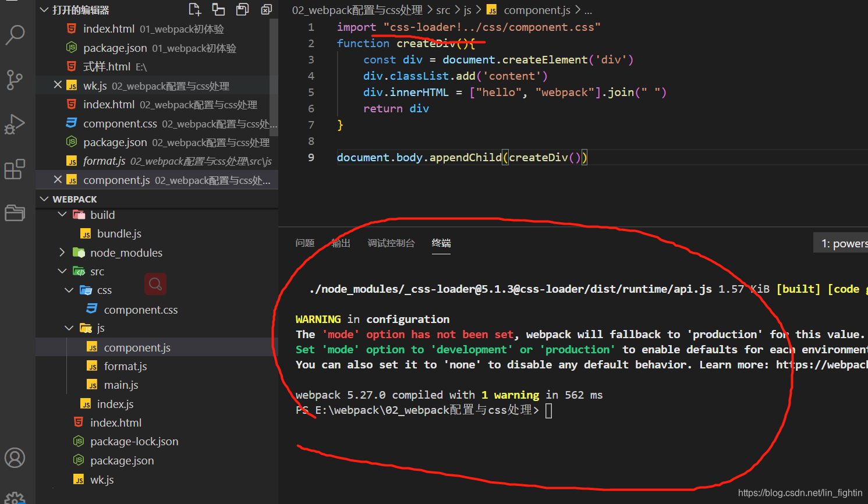Viewport: 868px width, 504px height.
Task: Collapse the src folder
Action: coord(62,271)
